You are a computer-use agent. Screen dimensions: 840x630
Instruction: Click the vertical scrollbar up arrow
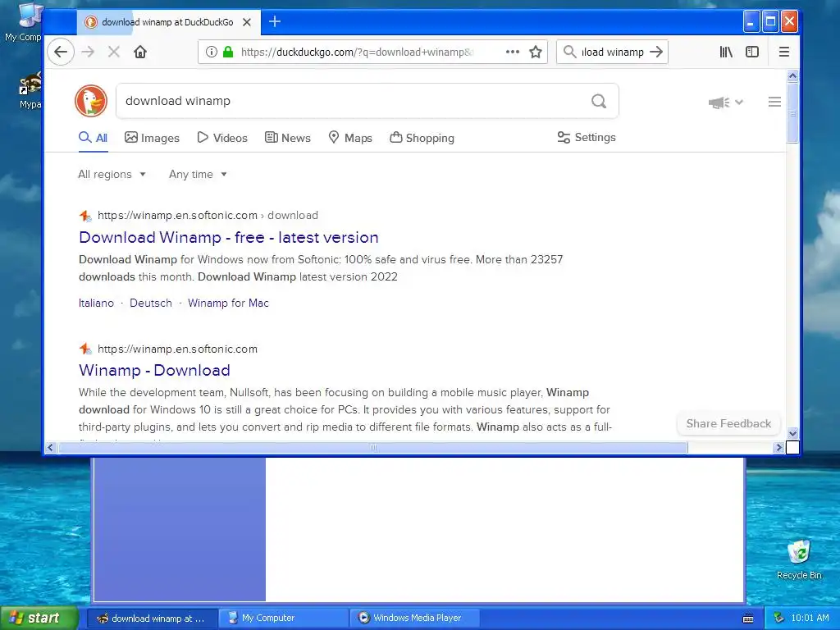coord(793,76)
